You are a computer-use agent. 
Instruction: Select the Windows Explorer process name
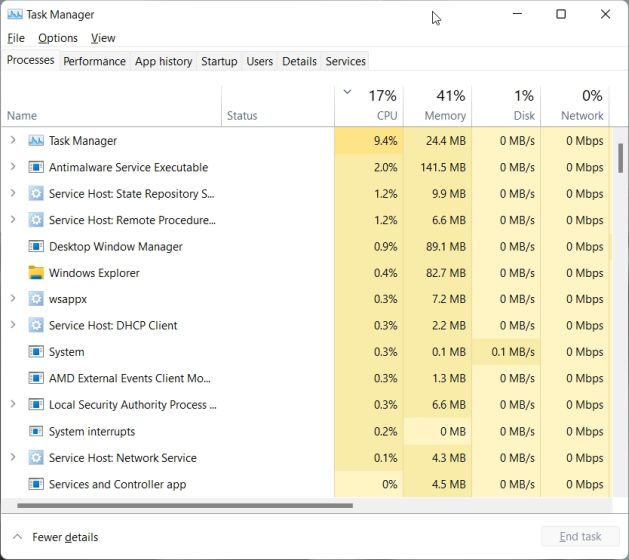point(94,273)
